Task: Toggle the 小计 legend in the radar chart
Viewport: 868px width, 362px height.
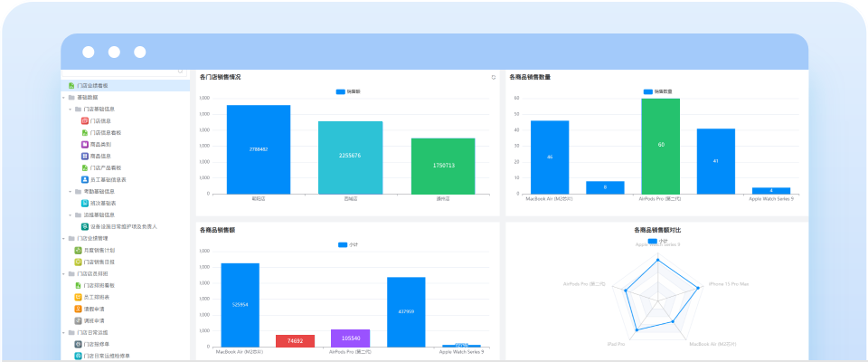Action: point(657,241)
